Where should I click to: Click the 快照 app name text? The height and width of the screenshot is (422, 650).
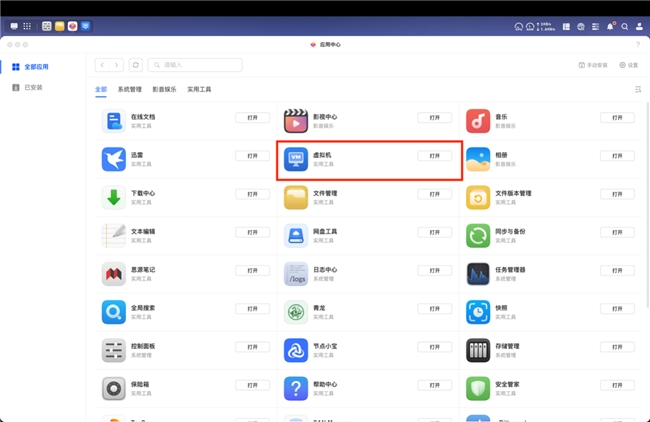coord(501,308)
